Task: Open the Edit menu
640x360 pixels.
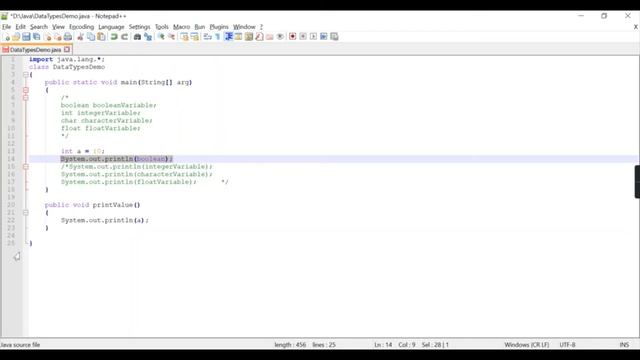Action: 20,27
